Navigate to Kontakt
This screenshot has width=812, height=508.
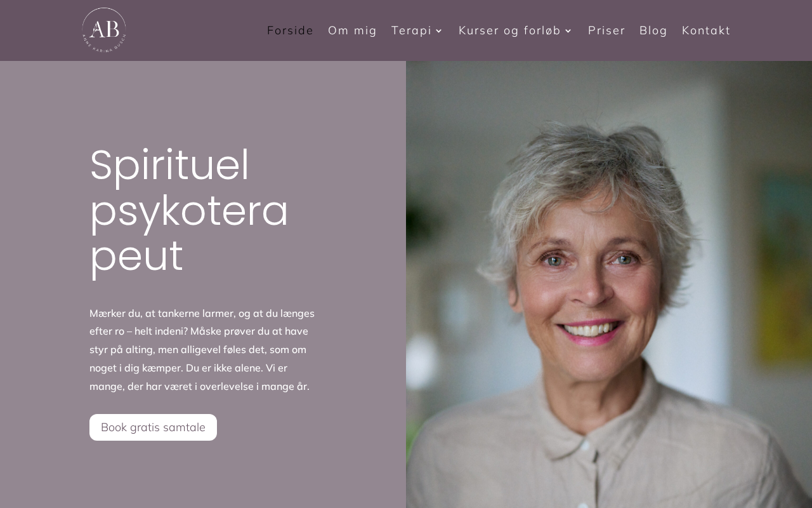706,30
